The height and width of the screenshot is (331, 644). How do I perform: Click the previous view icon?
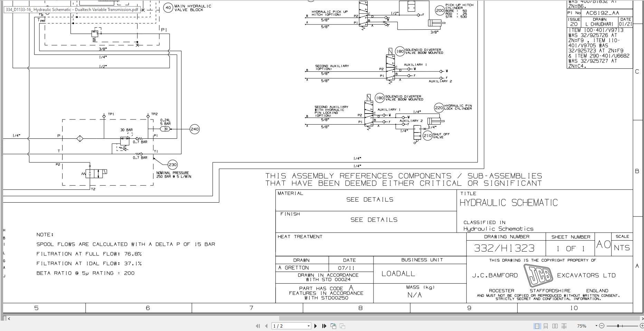click(x=333, y=326)
